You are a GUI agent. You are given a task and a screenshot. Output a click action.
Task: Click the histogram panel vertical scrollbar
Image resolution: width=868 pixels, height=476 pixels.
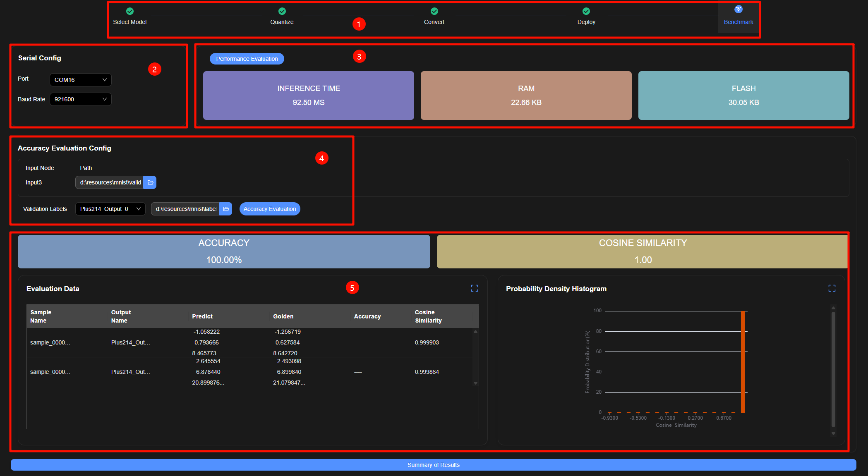(833, 369)
